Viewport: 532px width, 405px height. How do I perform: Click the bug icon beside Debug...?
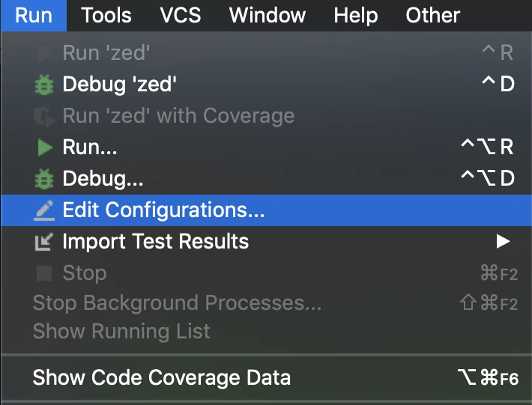coord(44,180)
